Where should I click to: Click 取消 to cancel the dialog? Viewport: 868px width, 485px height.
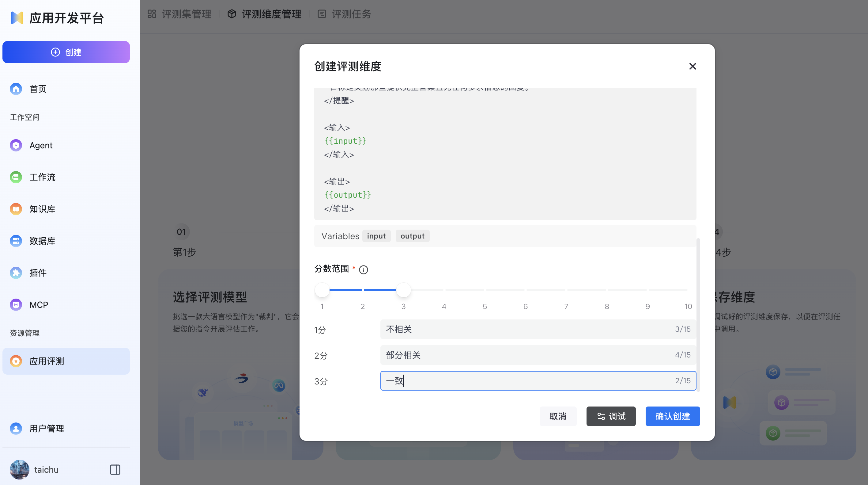click(x=558, y=416)
